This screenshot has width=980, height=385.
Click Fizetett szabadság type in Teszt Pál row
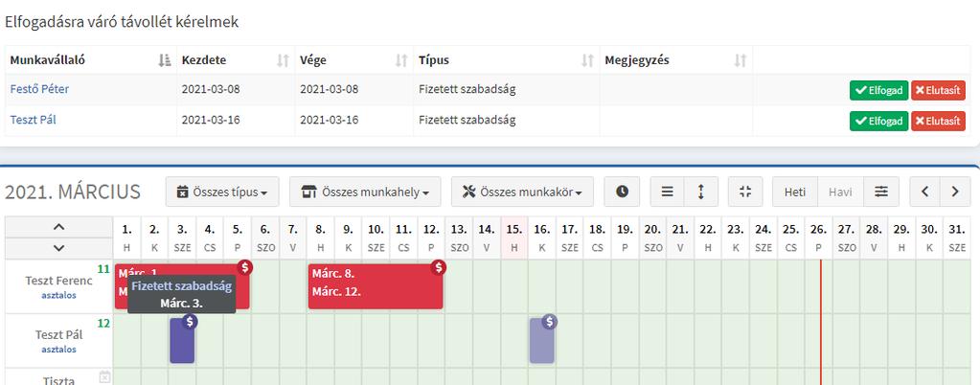[x=467, y=120]
